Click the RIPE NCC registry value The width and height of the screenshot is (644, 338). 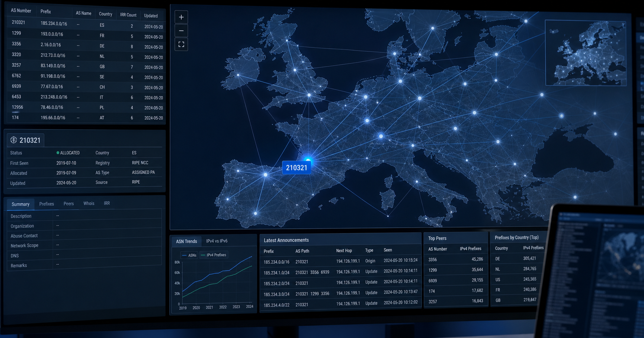point(140,163)
